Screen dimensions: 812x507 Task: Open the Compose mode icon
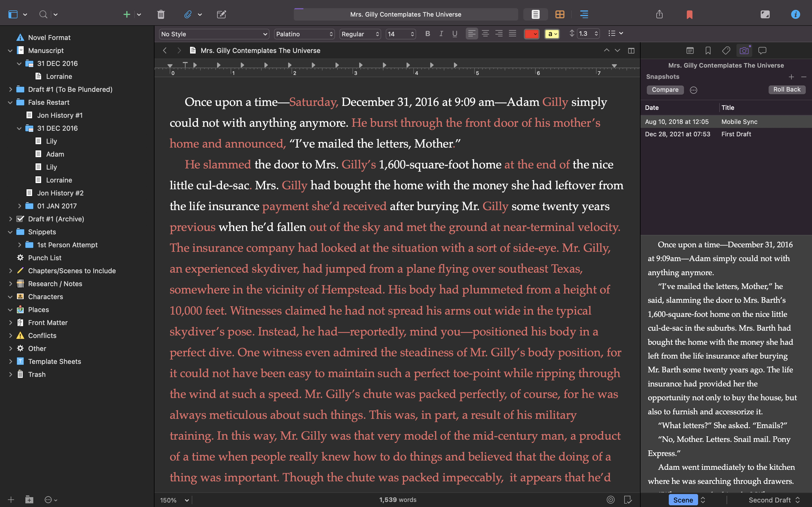765,14
